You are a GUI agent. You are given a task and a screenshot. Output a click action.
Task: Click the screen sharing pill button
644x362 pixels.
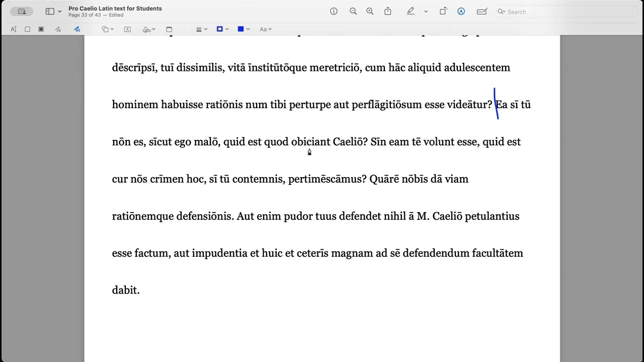tap(22, 12)
